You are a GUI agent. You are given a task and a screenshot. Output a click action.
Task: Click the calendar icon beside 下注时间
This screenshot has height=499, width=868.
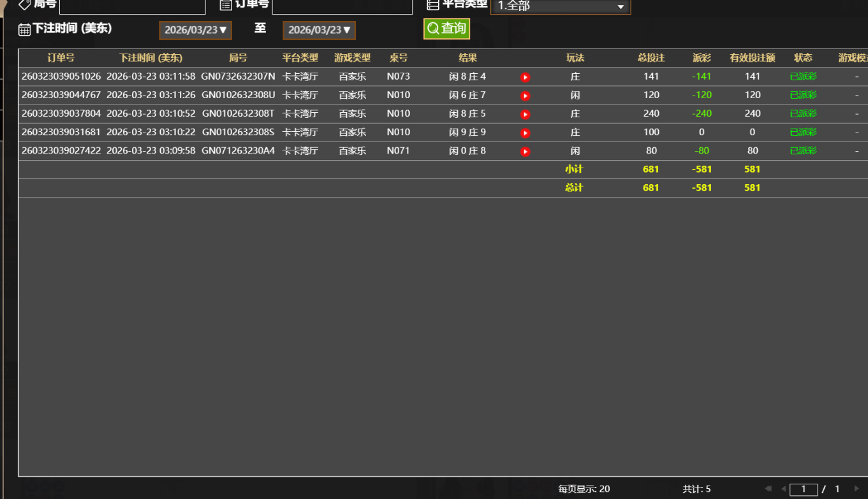(x=24, y=29)
